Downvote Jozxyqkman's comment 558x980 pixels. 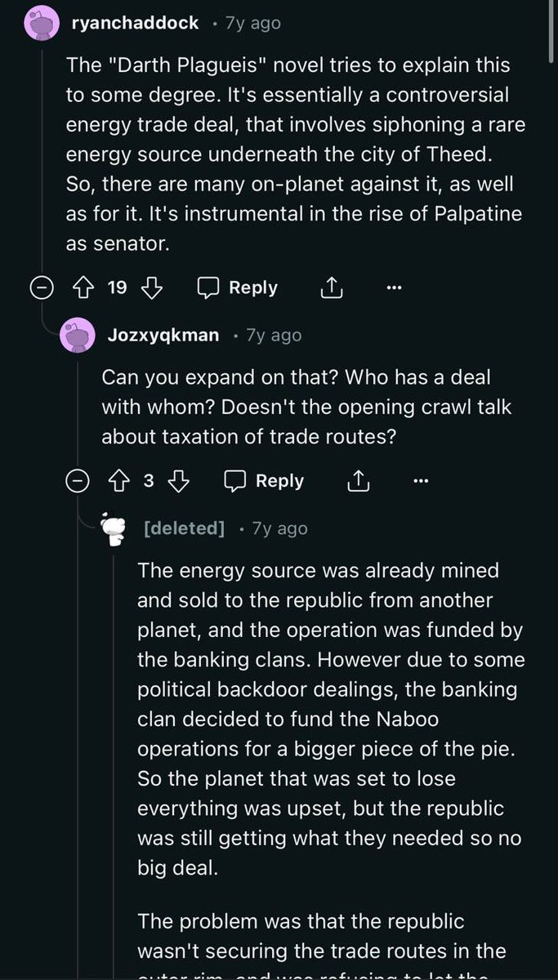pyautogui.click(x=178, y=481)
